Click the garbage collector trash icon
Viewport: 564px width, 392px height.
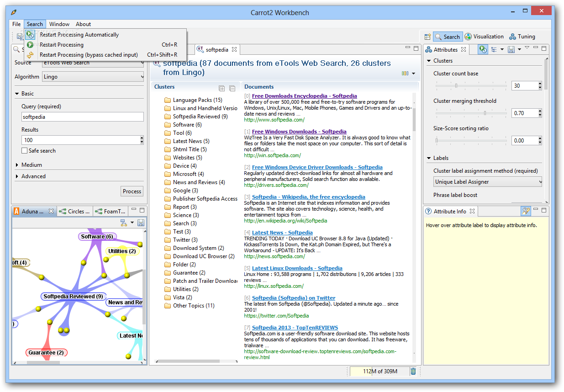[413, 371]
